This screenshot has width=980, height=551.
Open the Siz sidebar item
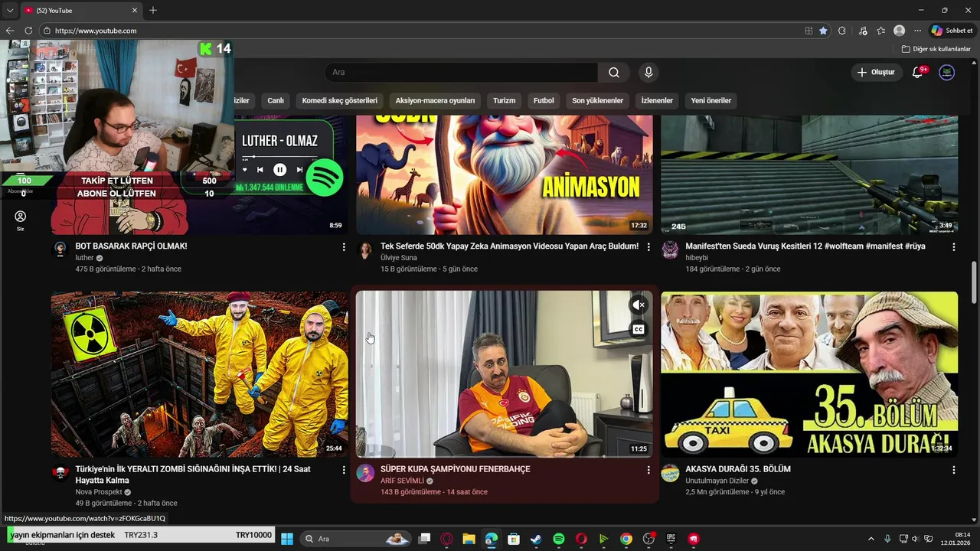[21, 220]
